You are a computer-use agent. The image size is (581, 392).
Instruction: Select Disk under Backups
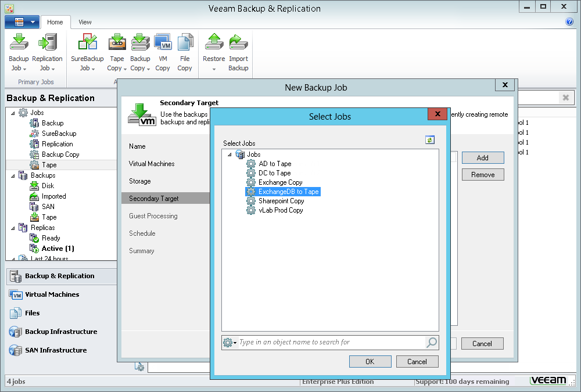42,186
